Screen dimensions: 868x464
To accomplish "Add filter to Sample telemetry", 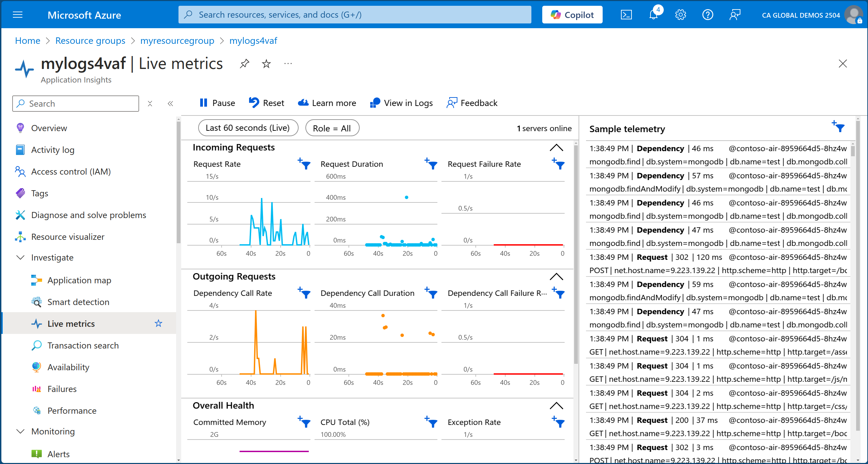I will [838, 126].
